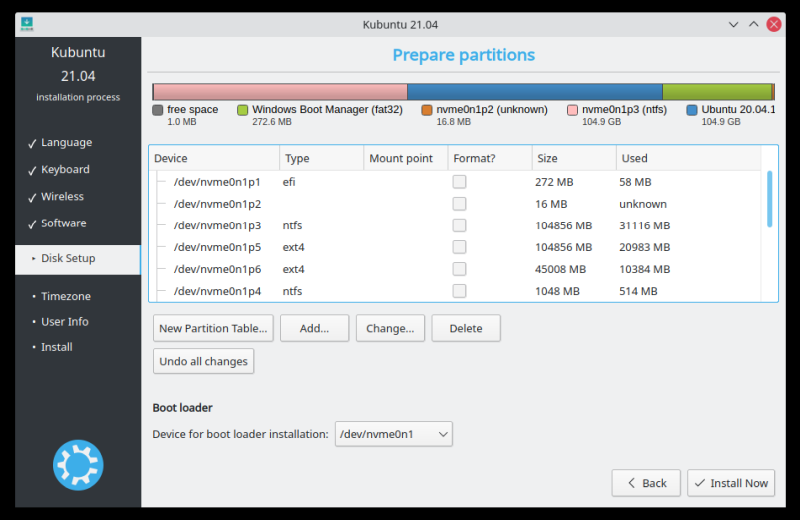Select the Disk Setup step
800x520 pixels.
click(x=78, y=259)
